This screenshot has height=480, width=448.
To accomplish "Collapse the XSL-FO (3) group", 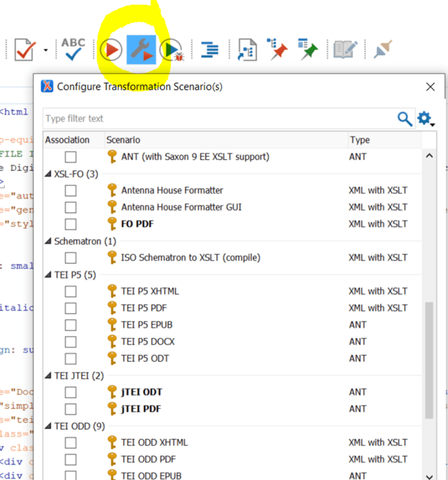I will click(x=48, y=174).
